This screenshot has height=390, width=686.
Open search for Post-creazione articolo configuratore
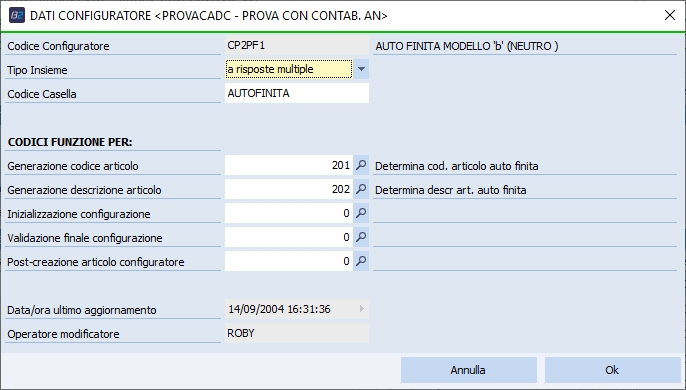click(361, 261)
